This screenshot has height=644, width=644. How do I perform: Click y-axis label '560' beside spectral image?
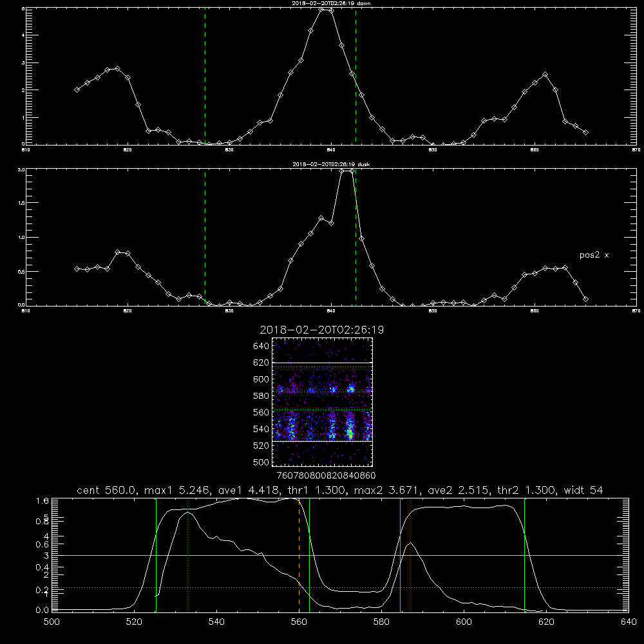pos(261,412)
